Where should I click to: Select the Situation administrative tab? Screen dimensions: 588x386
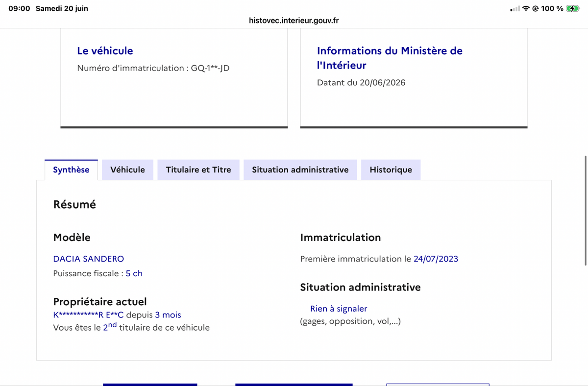[300, 169]
